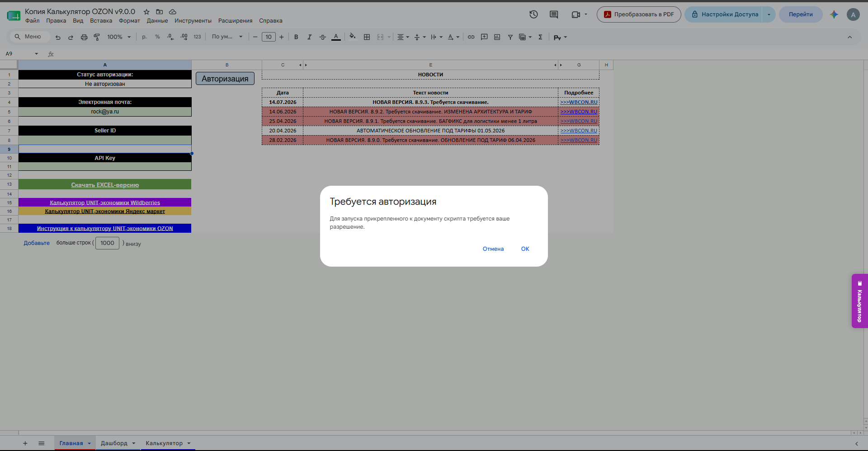Open the cell borders tool
This screenshot has width=868, height=451.
[x=367, y=37]
